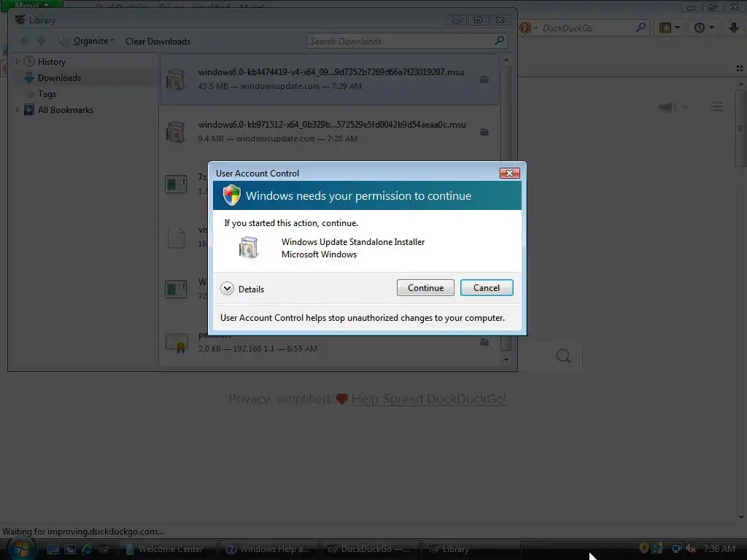Click the network icon in system tray
This screenshot has width=747, height=560.
[676, 549]
